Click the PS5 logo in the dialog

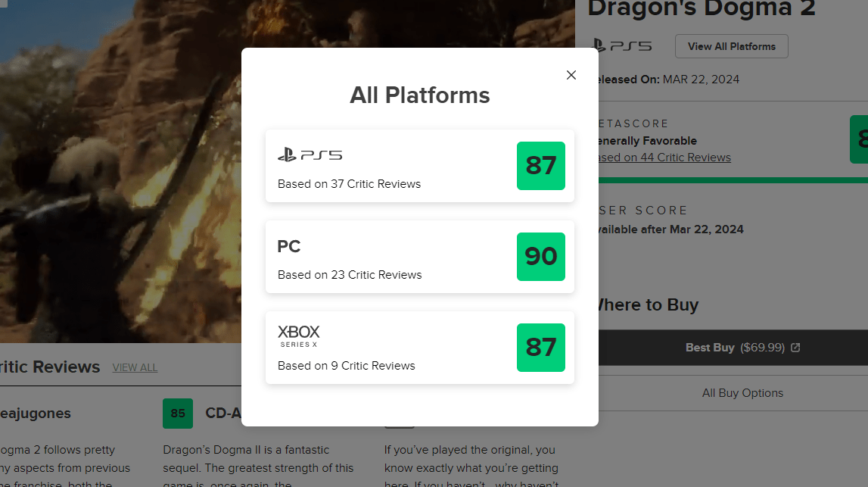310,155
